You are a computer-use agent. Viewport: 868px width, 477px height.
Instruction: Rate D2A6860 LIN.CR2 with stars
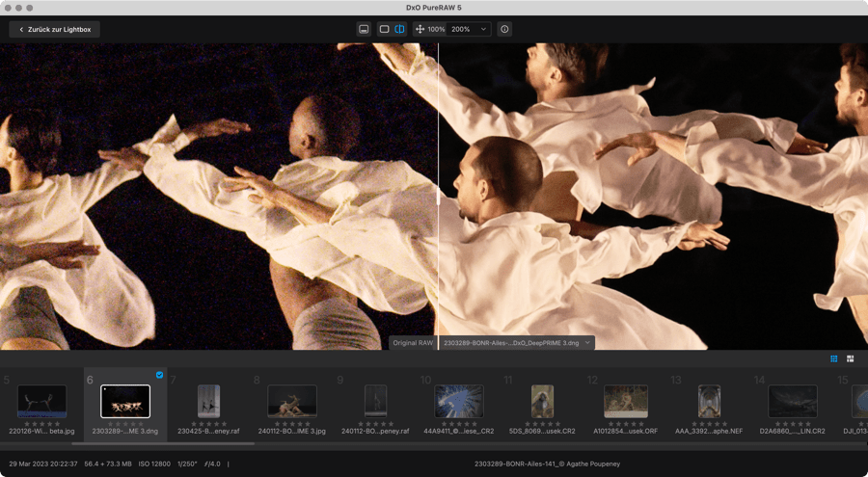793,424
